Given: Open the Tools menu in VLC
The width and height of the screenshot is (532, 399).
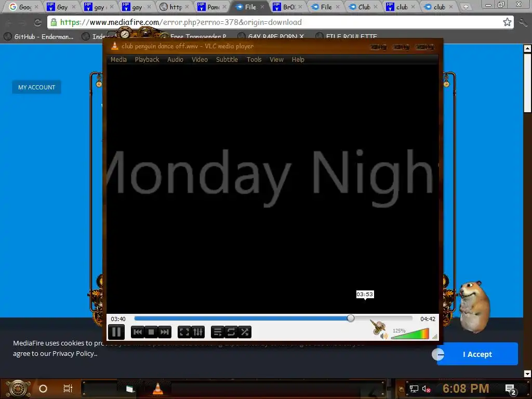Looking at the screenshot, I should [254, 59].
